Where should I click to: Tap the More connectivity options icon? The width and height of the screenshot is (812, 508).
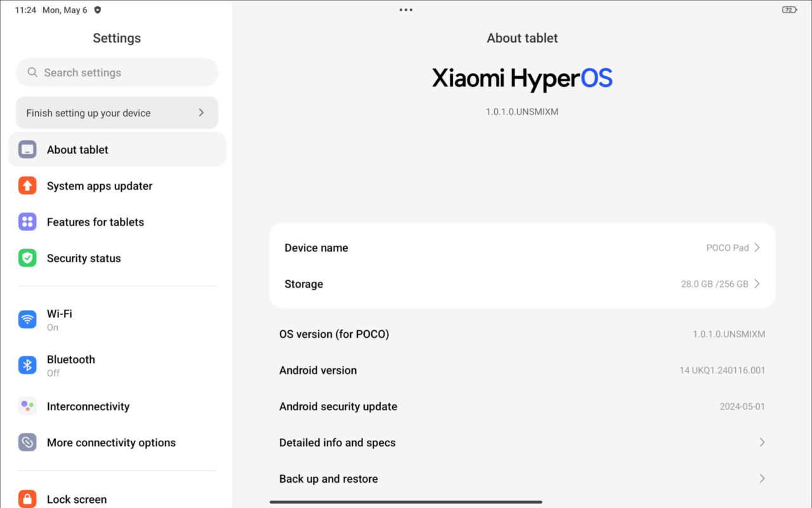[27, 443]
